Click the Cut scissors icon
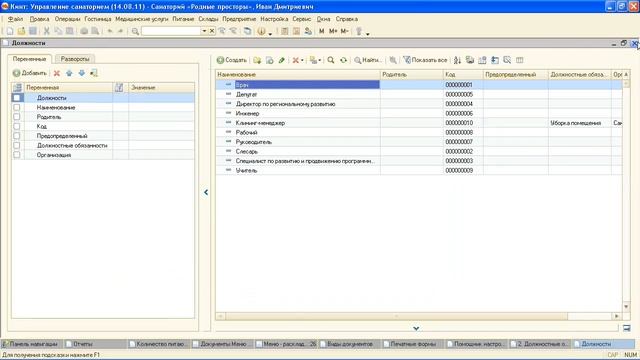The height and width of the screenshot is (360, 640). [47, 31]
